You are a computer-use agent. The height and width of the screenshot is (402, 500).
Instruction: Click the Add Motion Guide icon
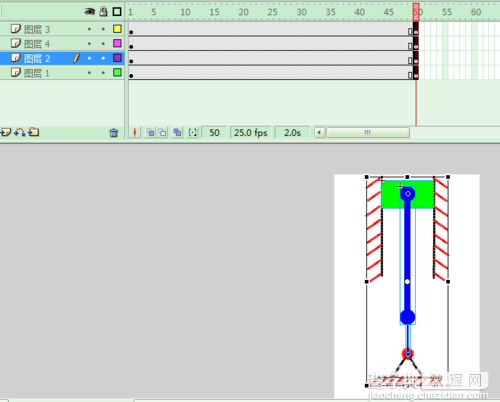(x=20, y=132)
